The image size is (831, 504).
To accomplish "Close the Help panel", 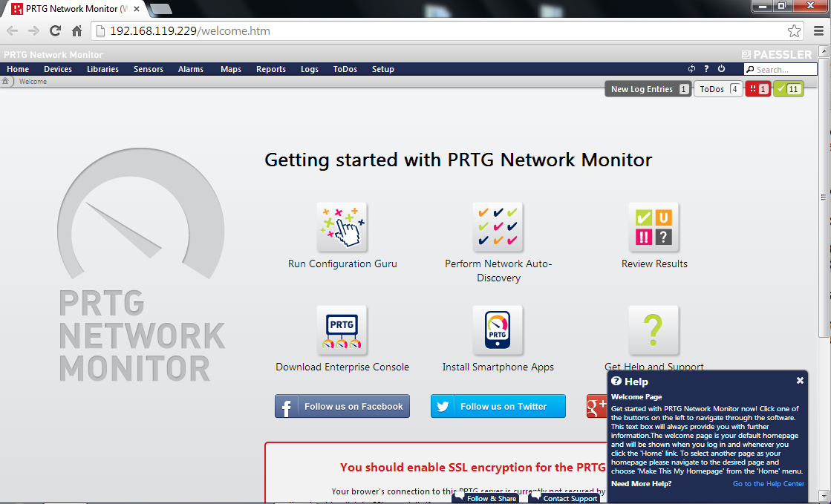I will pos(800,381).
